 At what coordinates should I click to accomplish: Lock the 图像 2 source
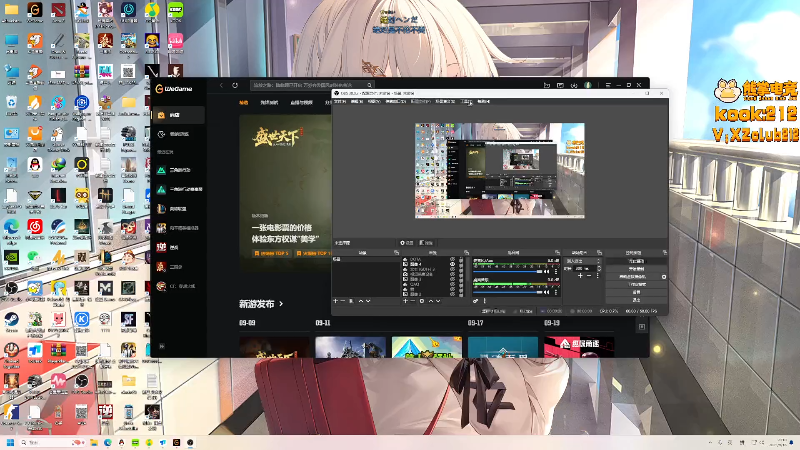(x=461, y=294)
